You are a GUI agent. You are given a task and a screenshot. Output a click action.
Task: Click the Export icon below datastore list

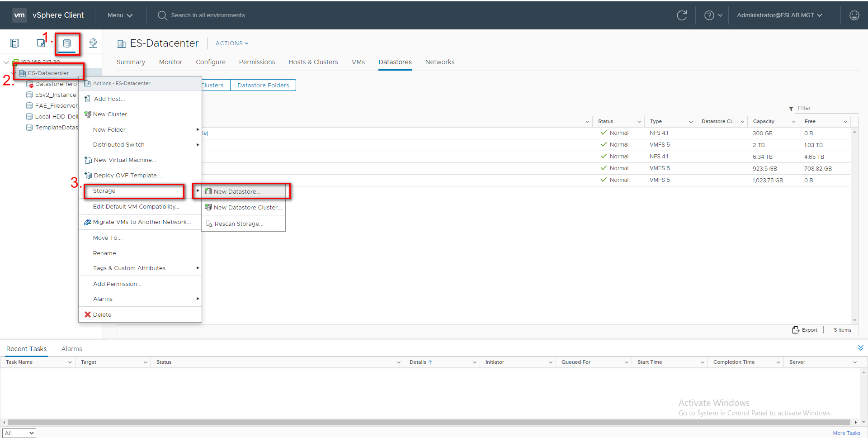tap(805, 330)
